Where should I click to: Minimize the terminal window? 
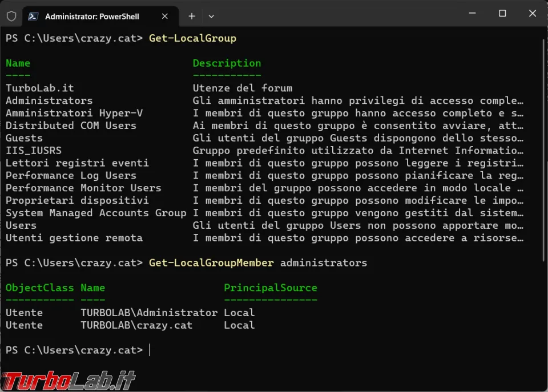[x=472, y=13]
